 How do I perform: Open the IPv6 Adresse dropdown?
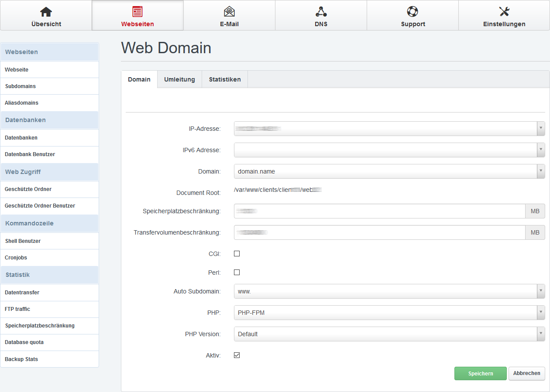[x=541, y=150]
